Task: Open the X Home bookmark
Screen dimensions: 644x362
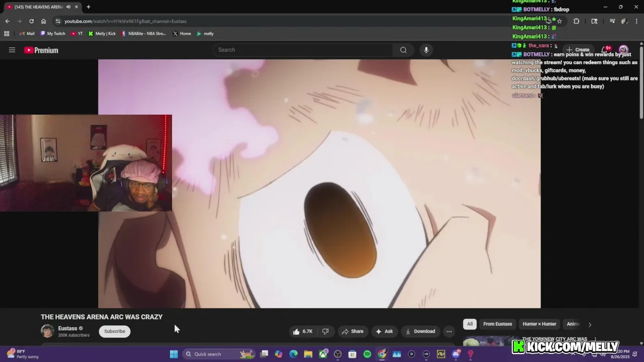Action: [x=182, y=34]
